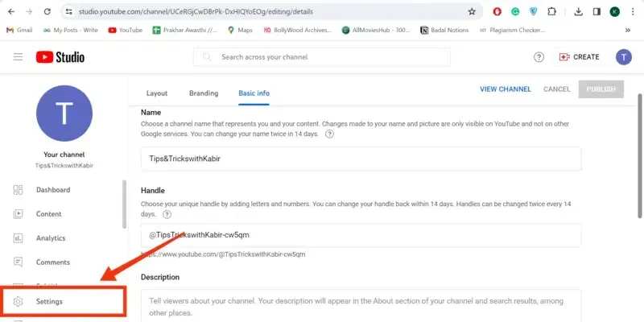Viewport: 644px width, 322px height.
Task: Open the Help question mark icon
Action: [539, 57]
